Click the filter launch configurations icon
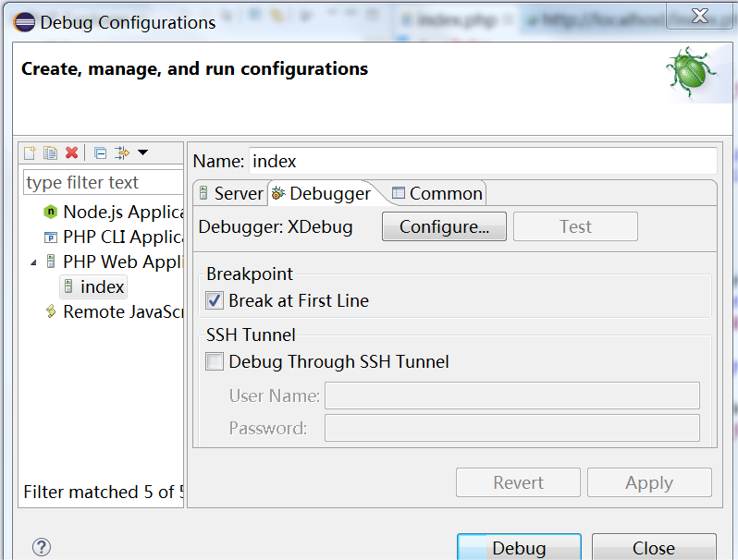 click(121, 152)
